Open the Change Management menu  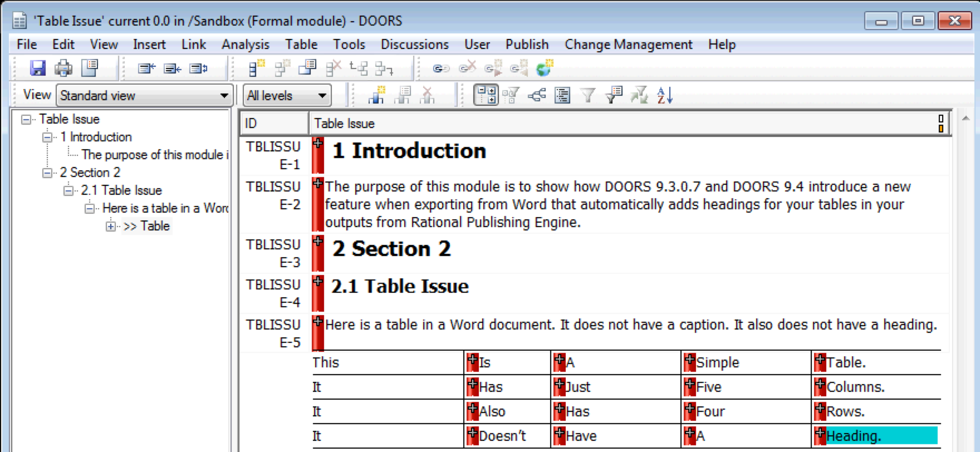click(629, 45)
